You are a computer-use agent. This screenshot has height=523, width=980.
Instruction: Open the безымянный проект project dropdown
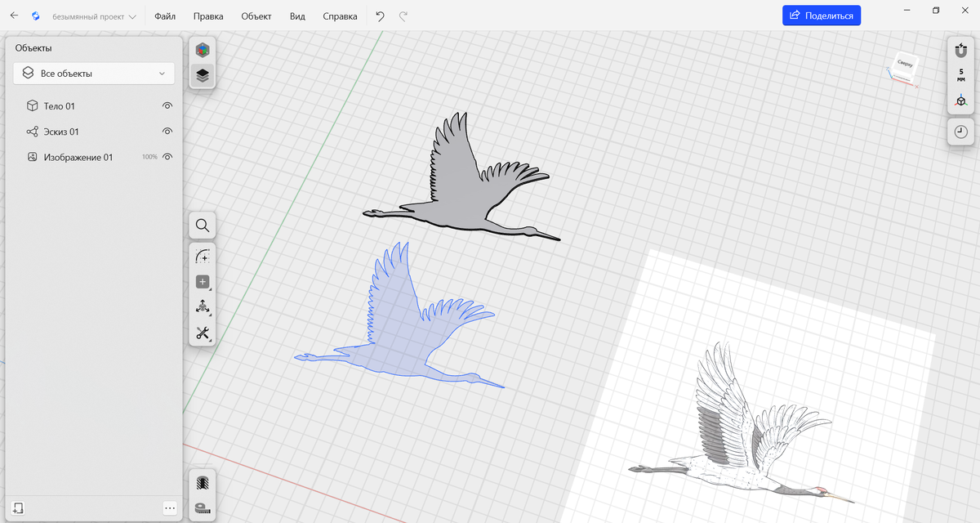point(94,16)
